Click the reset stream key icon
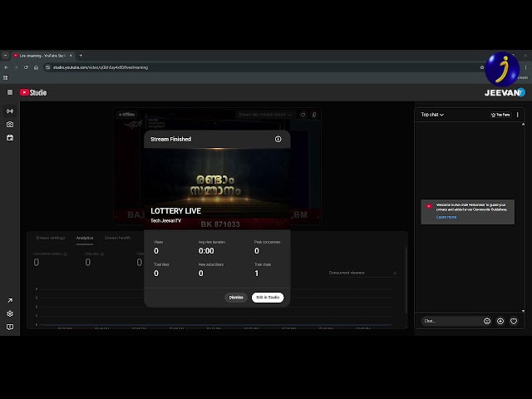This screenshot has height=399, width=532. tap(303, 115)
